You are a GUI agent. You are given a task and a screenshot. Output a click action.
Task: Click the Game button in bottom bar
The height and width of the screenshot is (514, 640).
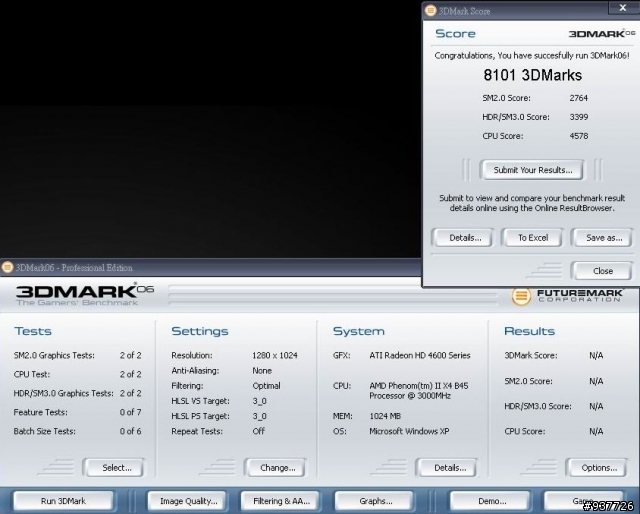point(584,501)
